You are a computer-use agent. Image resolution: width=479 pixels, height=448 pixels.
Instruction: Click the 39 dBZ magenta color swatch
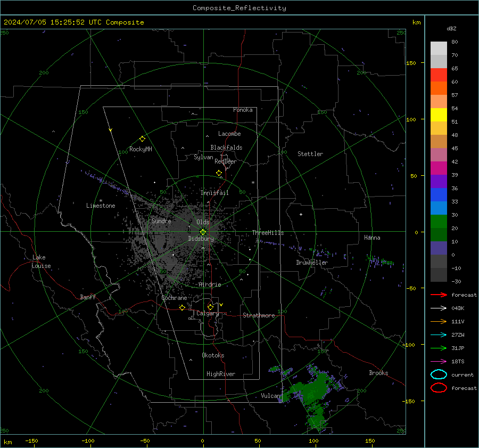[x=439, y=168]
